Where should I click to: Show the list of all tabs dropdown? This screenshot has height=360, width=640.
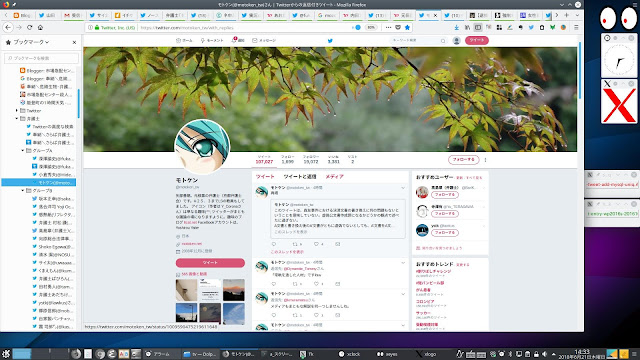(x=577, y=15)
